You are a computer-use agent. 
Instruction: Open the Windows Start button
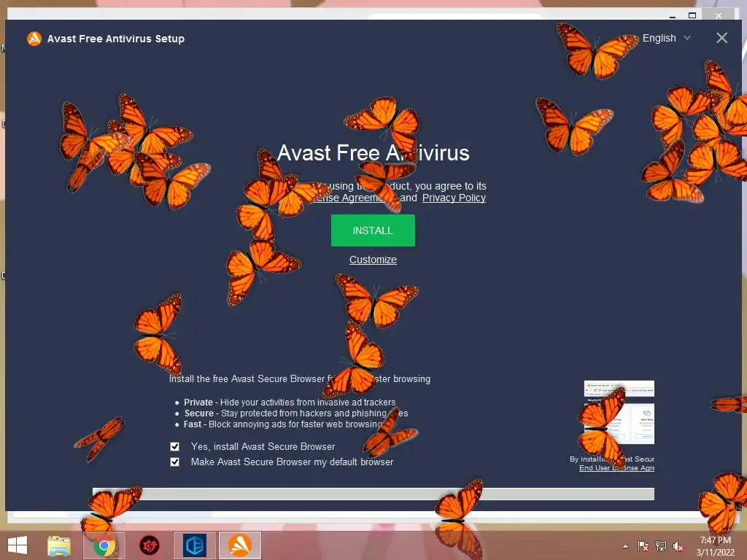[18, 545]
